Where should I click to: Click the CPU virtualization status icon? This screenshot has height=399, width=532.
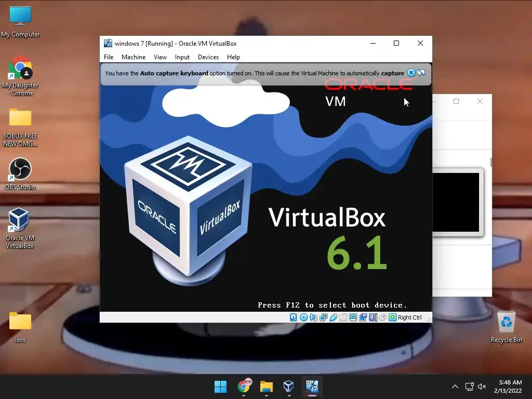click(373, 317)
